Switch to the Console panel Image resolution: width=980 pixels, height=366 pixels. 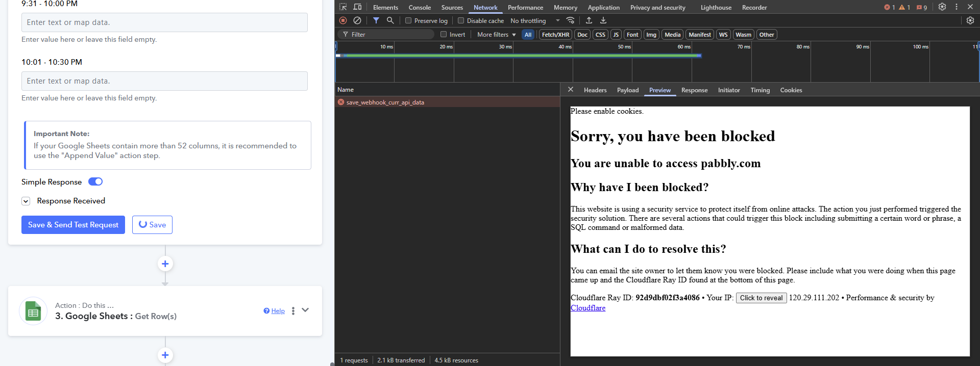[x=420, y=7]
